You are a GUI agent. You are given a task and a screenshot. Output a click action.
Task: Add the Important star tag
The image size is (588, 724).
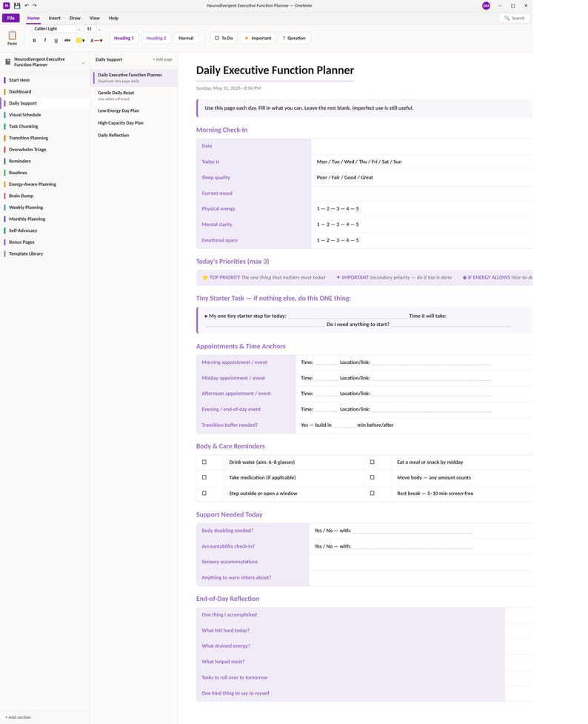pos(258,39)
